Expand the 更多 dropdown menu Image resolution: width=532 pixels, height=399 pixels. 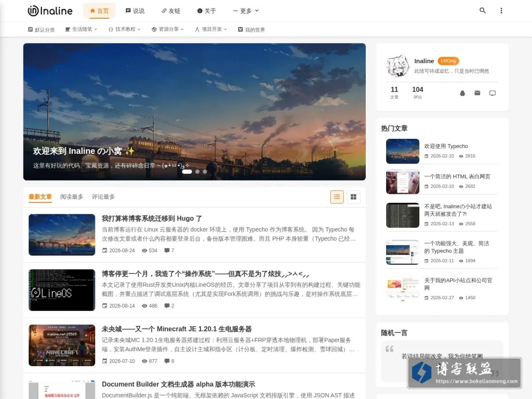(x=246, y=11)
